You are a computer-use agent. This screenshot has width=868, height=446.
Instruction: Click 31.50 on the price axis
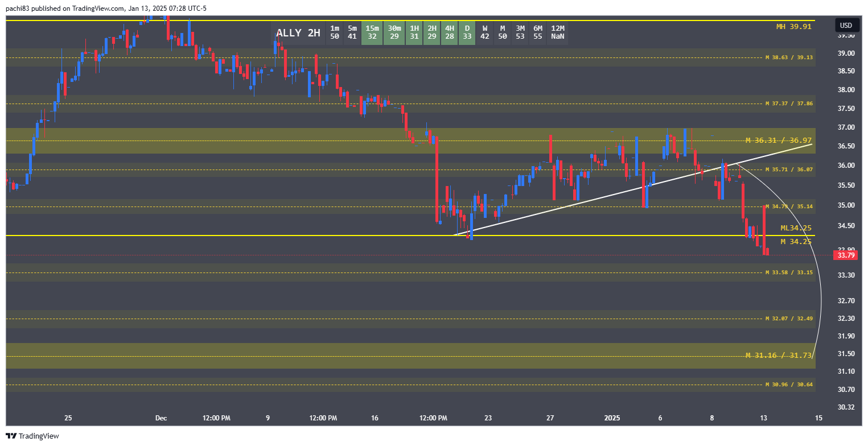pyautogui.click(x=846, y=354)
